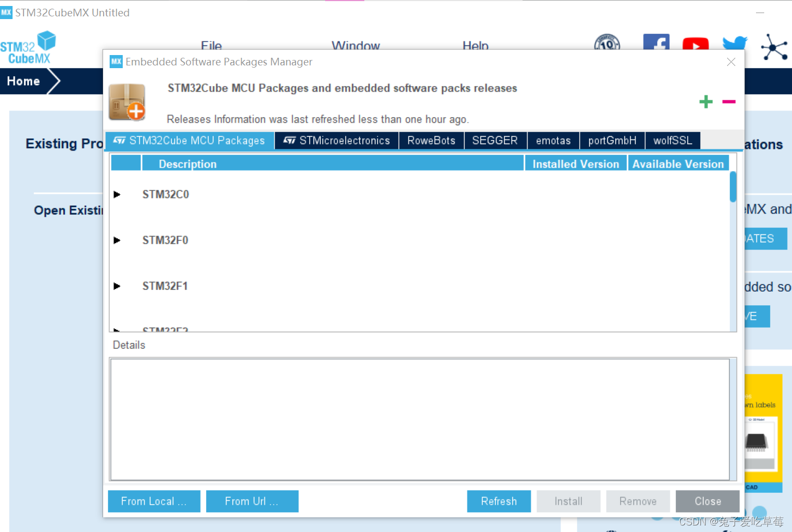Open the Facebook icon in main window
The image size is (792, 532).
pos(656,42)
